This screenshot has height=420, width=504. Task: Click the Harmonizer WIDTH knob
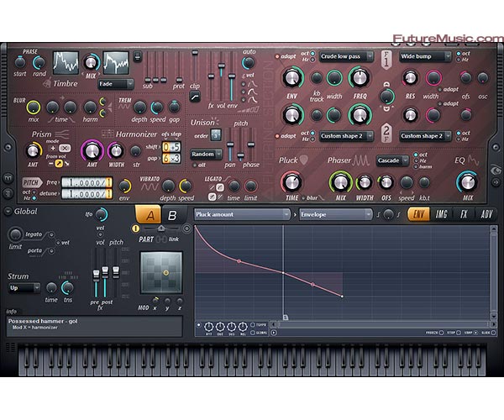tap(116, 150)
